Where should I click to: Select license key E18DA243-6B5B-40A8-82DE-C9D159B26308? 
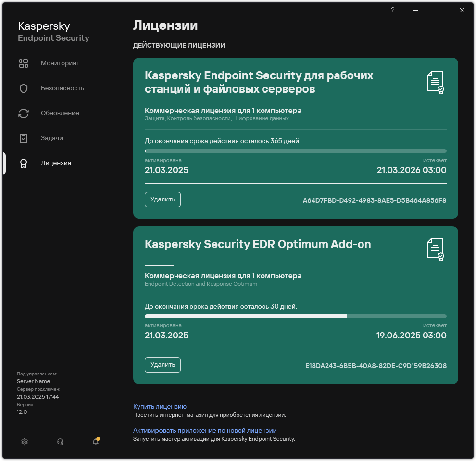(376, 366)
